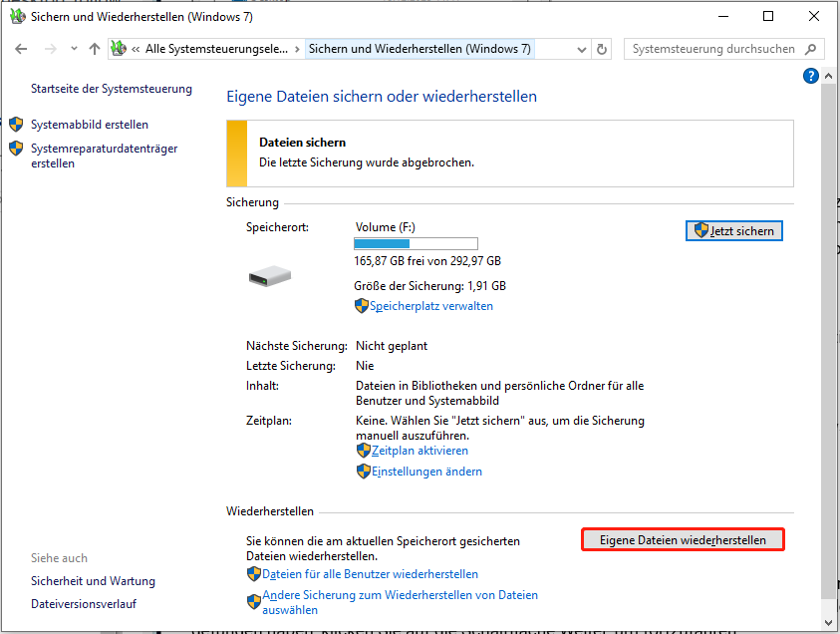840x634 pixels.
Task: Minimize the window
Action: [x=723, y=16]
